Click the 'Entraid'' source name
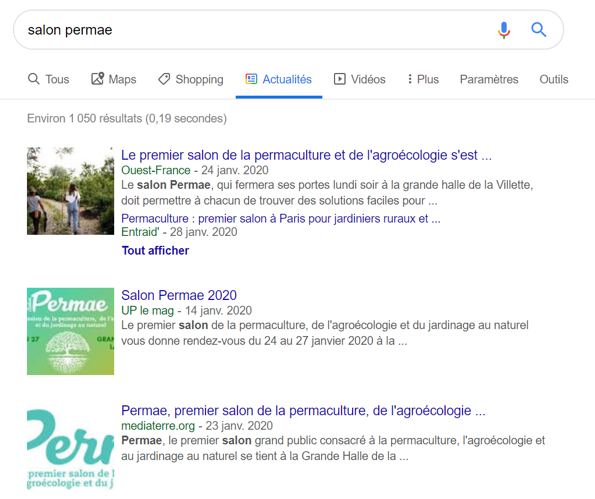Screen dimensions: 595x499 [x=140, y=232]
